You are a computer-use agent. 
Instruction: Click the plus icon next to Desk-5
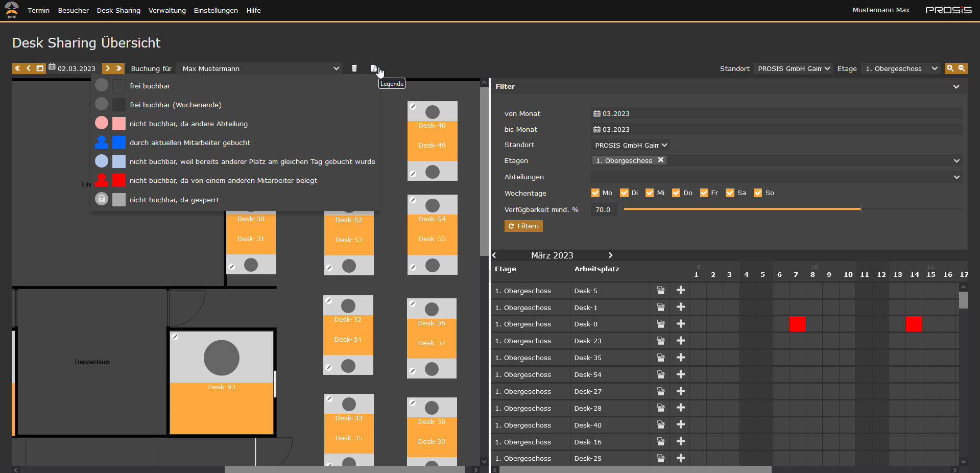[x=680, y=290]
